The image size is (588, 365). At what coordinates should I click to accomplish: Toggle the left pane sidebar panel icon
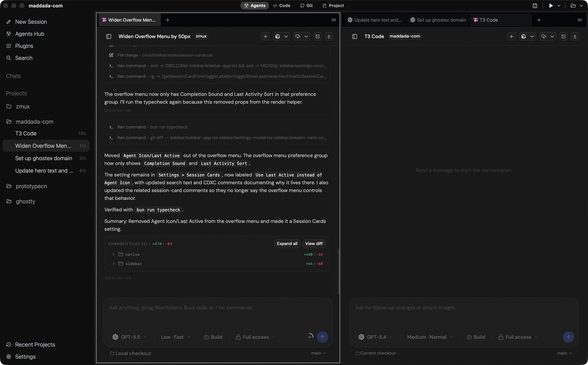109,36
